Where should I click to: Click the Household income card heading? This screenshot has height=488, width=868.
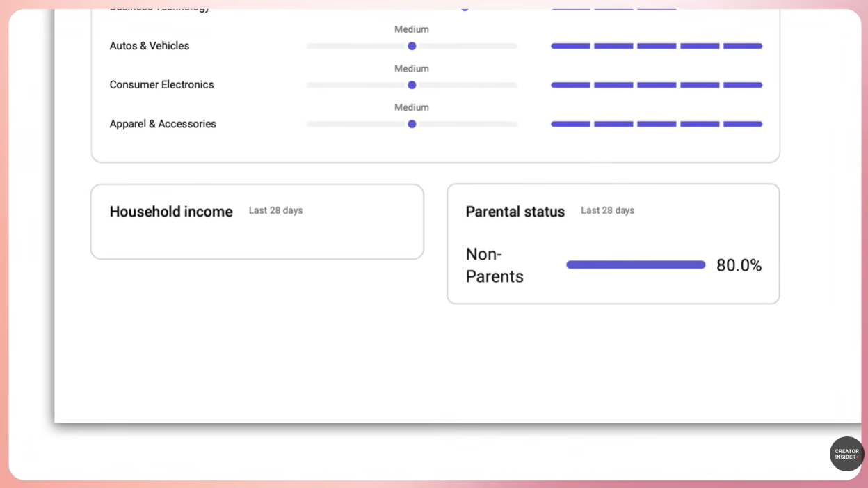171,212
